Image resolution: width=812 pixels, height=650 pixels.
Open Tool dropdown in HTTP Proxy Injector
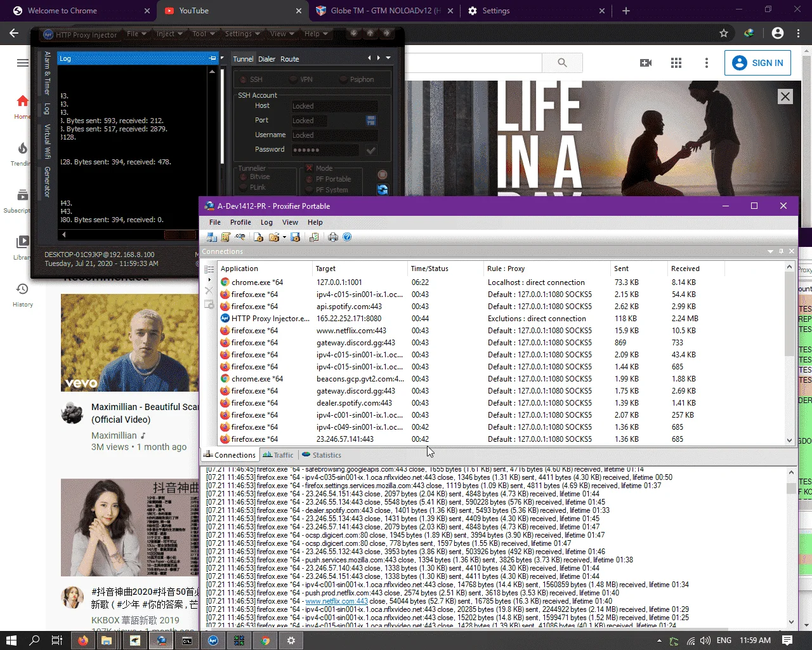[203, 34]
